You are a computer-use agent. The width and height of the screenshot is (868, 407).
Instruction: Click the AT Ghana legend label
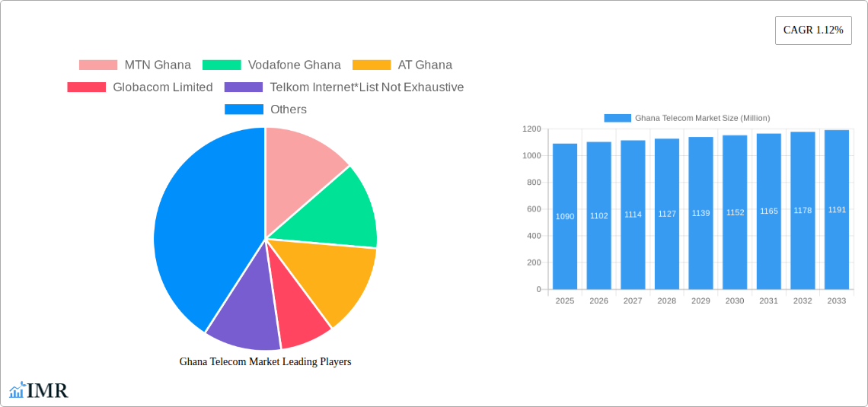tap(425, 65)
